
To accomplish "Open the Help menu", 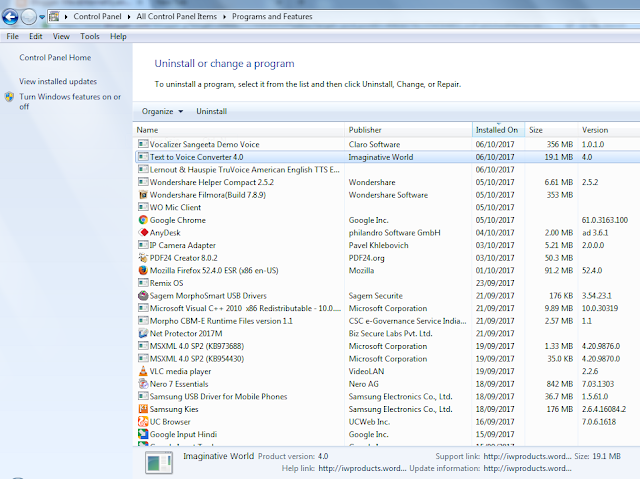I will tap(118, 36).
